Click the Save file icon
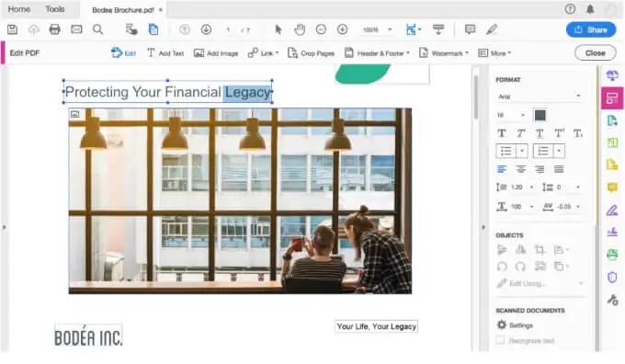 tap(12, 29)
